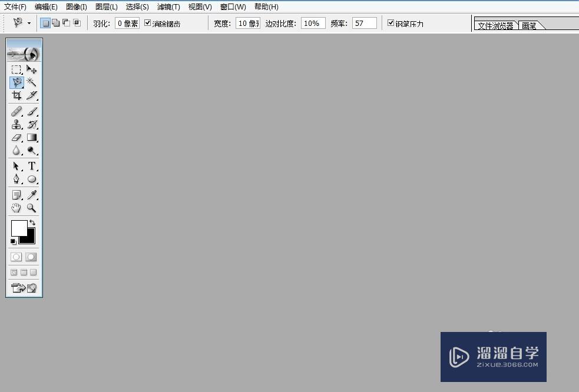Toggle the 钢笔压力 checkbox
This screenshot has height=392, width=579.
391,23
